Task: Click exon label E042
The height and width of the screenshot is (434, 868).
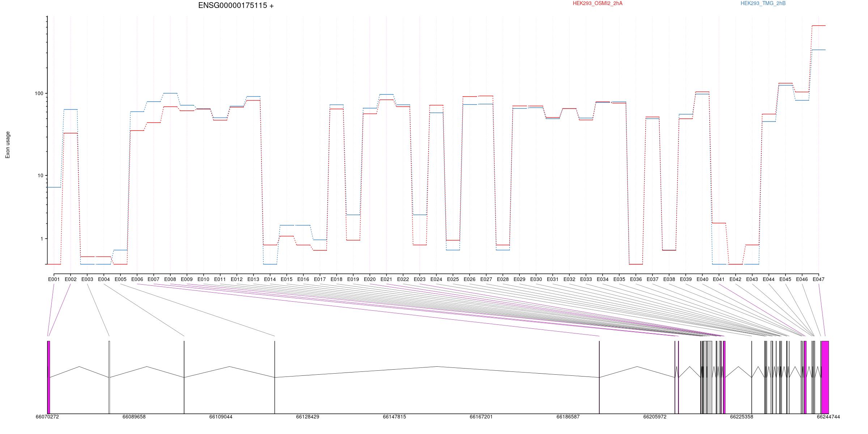Action: tap(736, 279)
